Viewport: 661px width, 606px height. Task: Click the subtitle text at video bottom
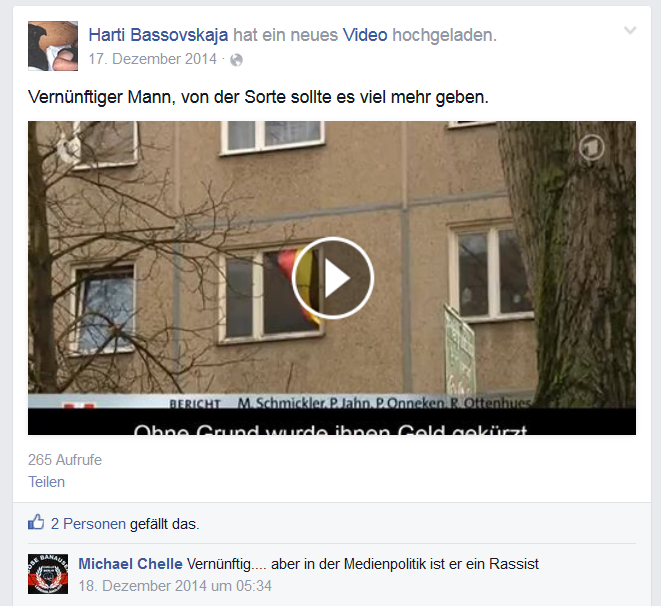pyautogui.click(x=330, y=429)
